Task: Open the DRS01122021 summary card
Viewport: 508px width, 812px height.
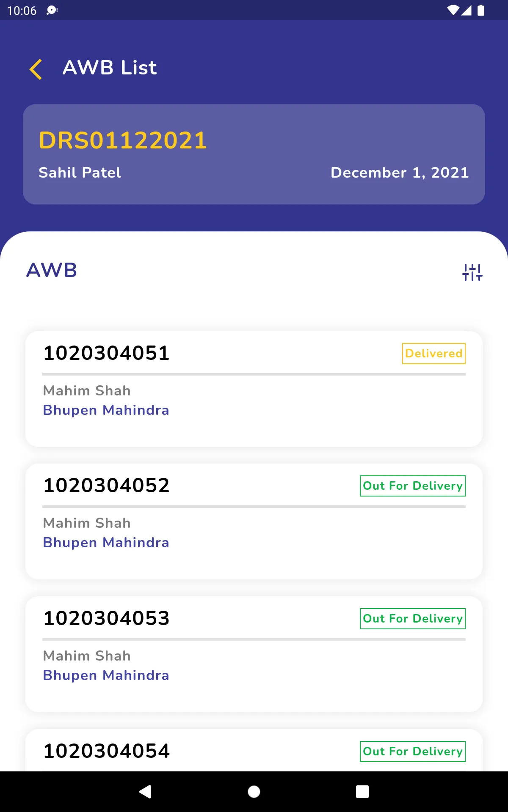Action: 254,154
